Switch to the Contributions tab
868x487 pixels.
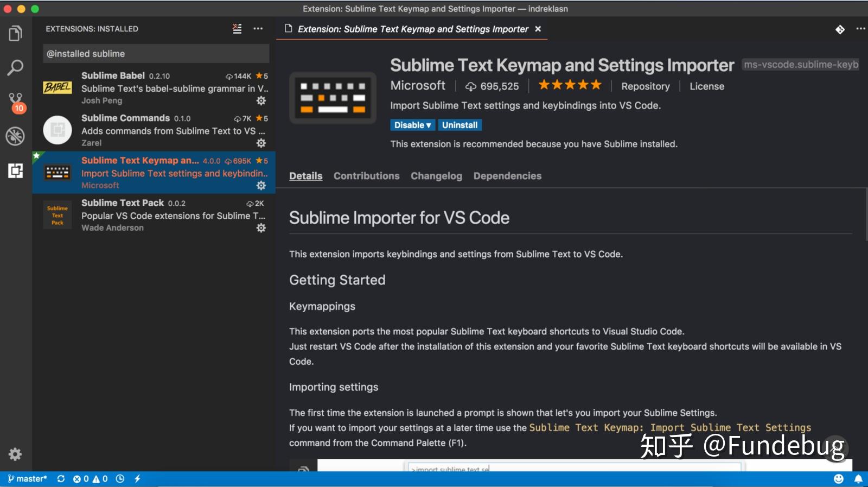tap(366, 176)
